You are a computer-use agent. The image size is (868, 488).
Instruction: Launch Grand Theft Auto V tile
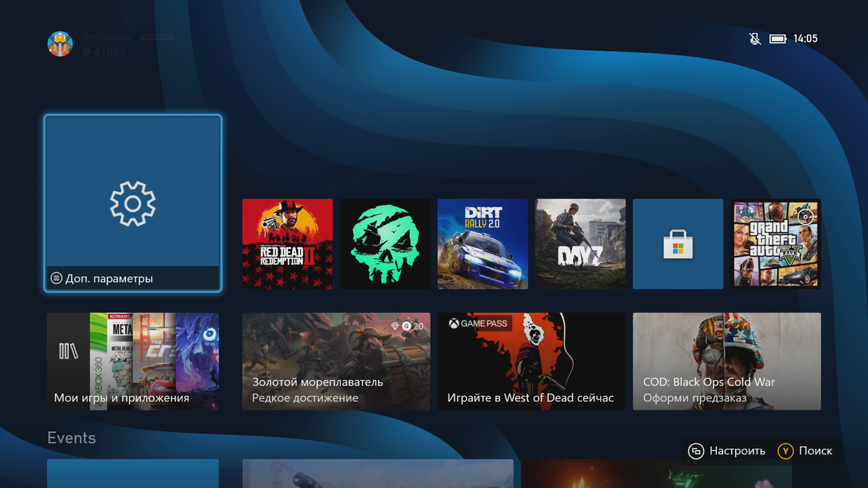point(775,244)
